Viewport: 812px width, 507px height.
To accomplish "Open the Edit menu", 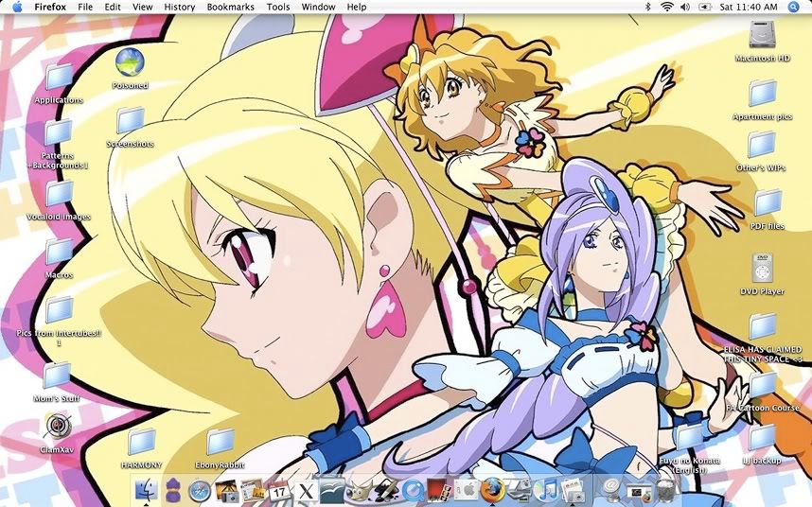I will coord(113,7).
